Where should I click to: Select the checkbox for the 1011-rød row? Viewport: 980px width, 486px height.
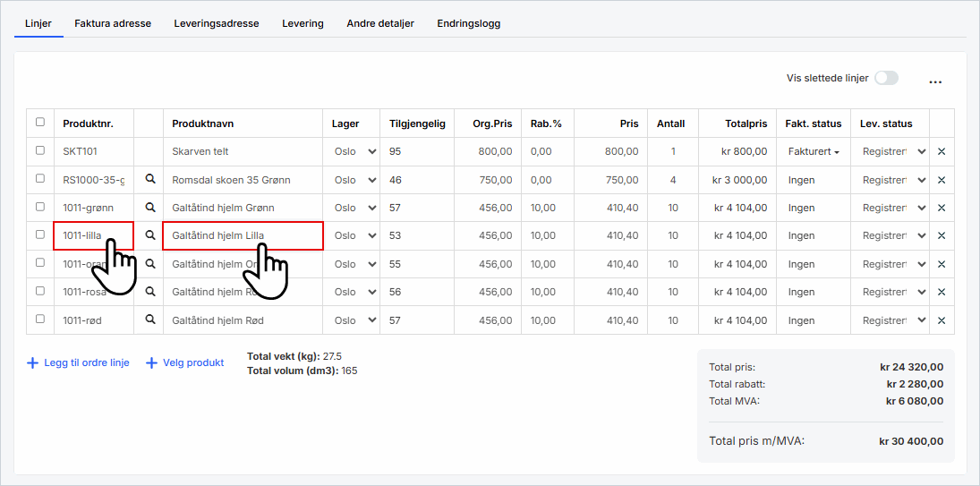pos(39,320)
